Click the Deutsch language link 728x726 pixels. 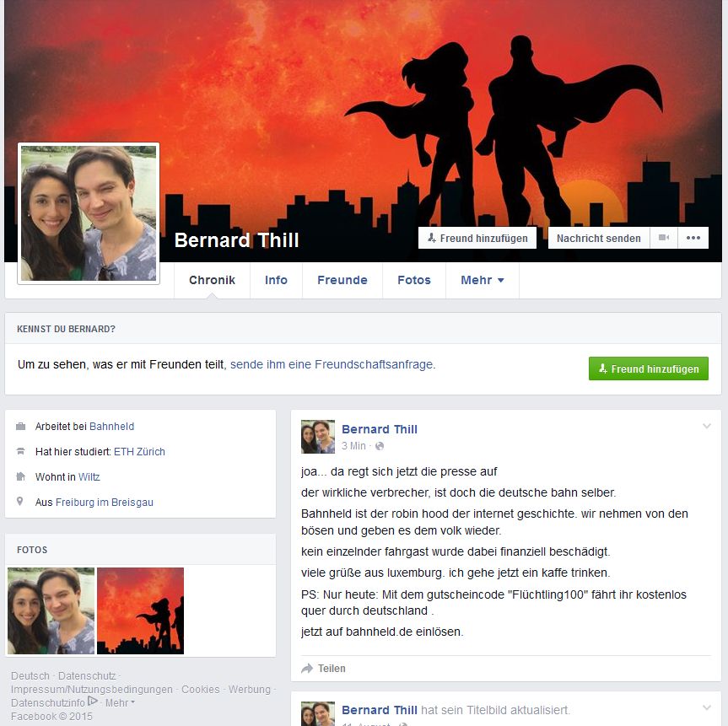point(30,676)
